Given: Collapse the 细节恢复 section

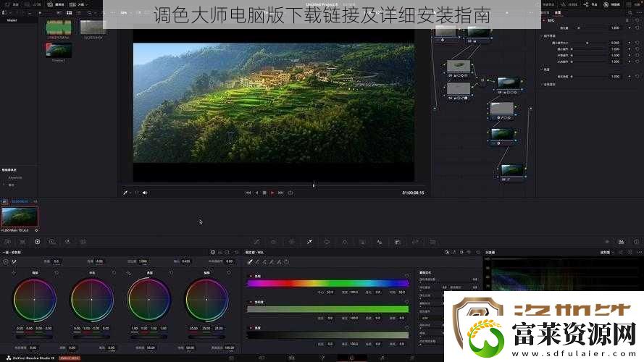Looking at the screenshot, I should click(x=542, y=36).
